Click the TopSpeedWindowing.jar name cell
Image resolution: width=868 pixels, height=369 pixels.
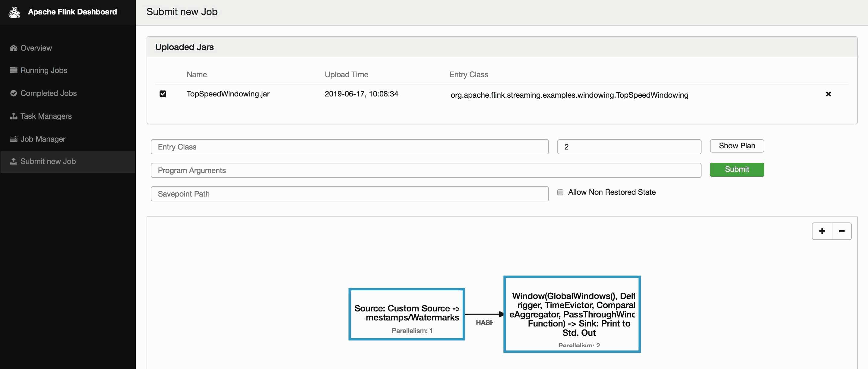click(x=228, y=94)
